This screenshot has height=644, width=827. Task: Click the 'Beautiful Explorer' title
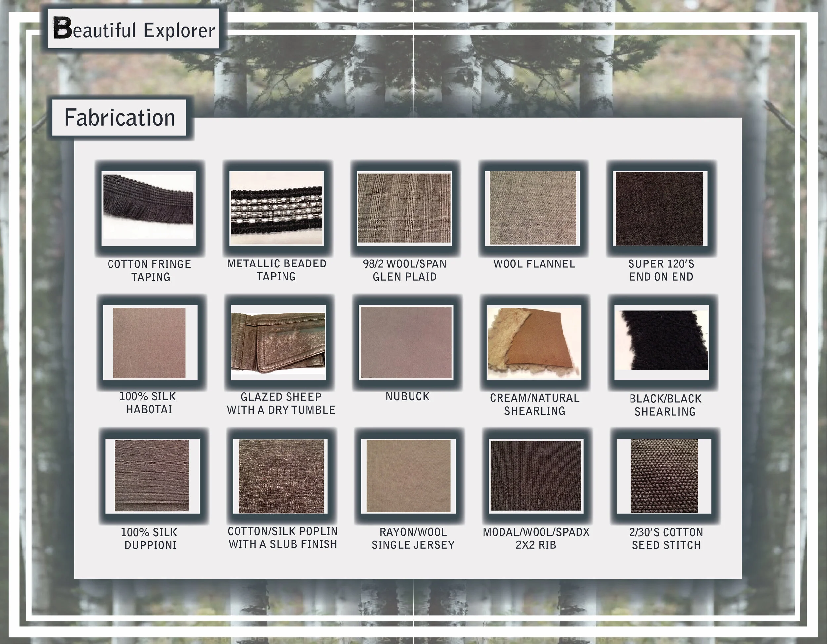134,29
